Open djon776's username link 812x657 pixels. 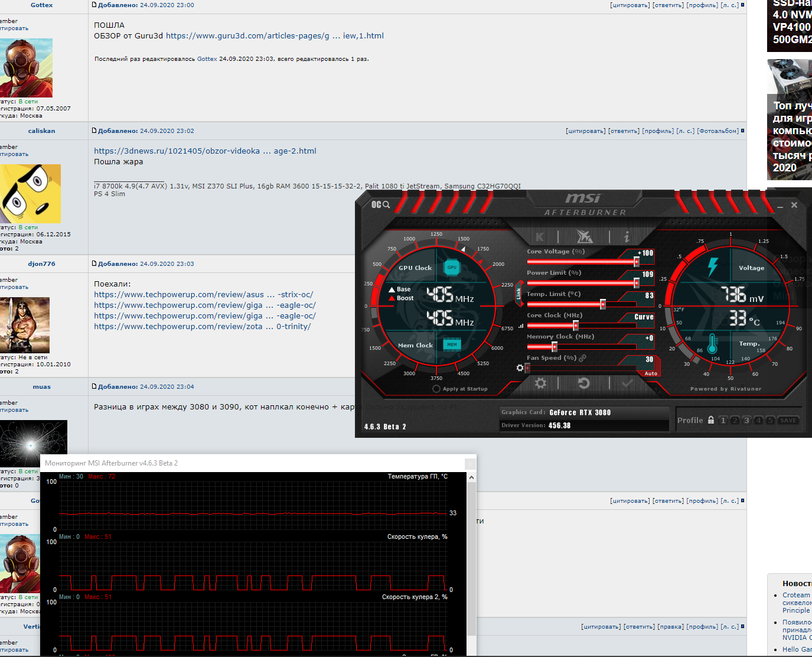tap(41, 264)
